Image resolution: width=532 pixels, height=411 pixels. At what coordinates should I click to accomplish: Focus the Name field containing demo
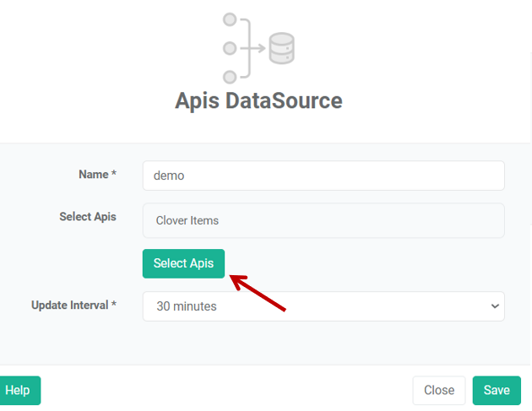[x=323, y=176]
